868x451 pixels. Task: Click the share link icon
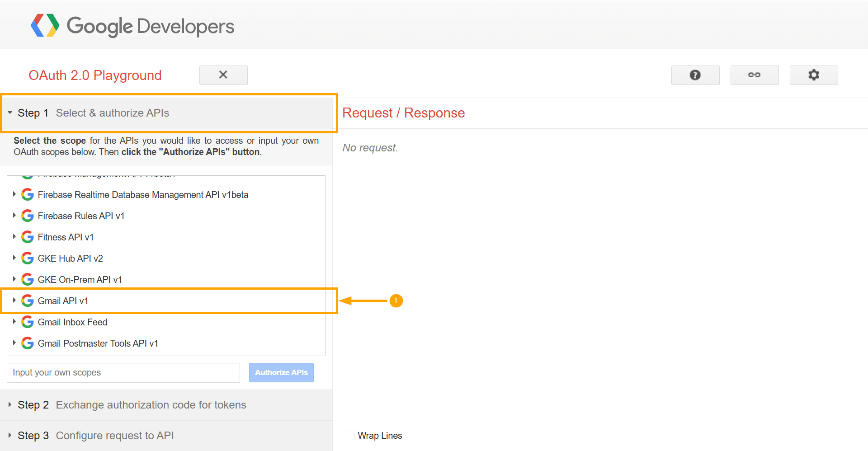pos(754,75)
